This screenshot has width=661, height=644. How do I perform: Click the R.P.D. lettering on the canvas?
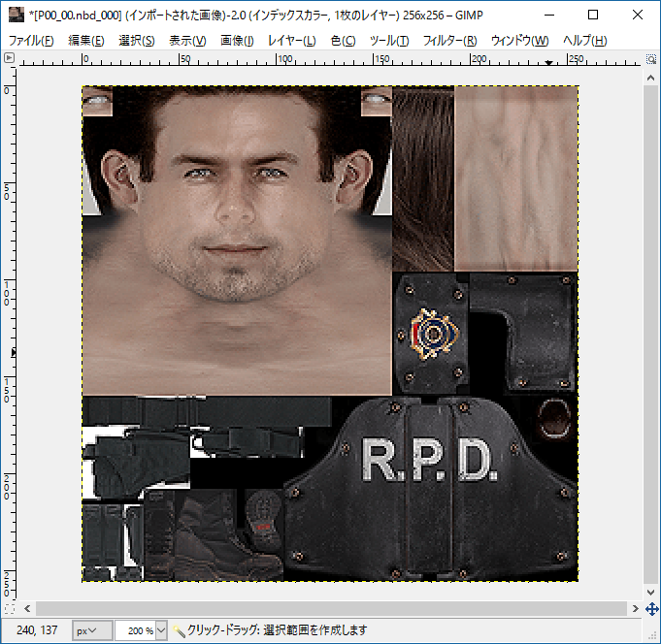coord(429,460)
